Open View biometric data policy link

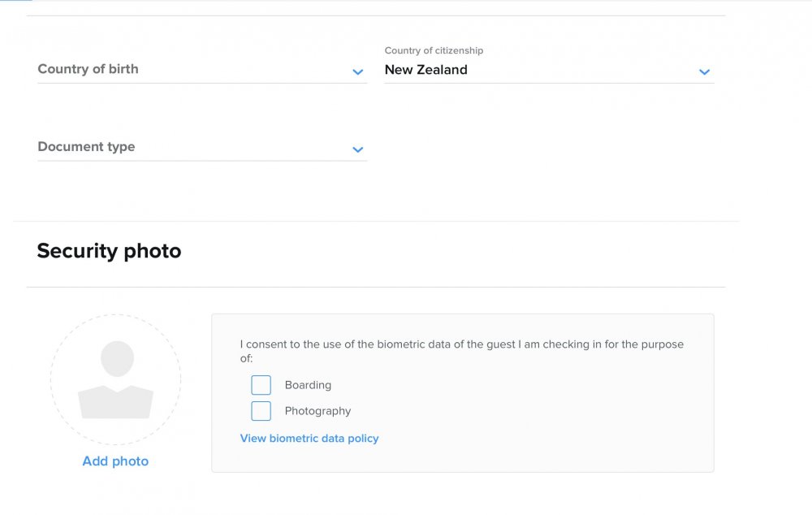pos(309,439)
